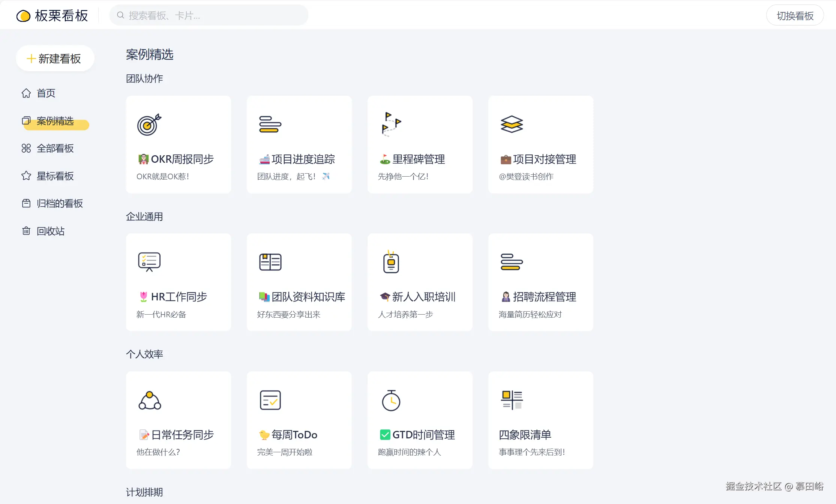This screenshot has height=504, width=836.
Task: Click the 板栗看板 chestnut logo
Action: [x=23, y=16]
